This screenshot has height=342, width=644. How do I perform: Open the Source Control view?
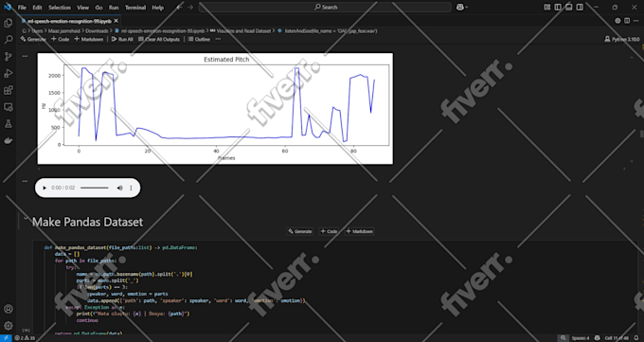(9, 57)
